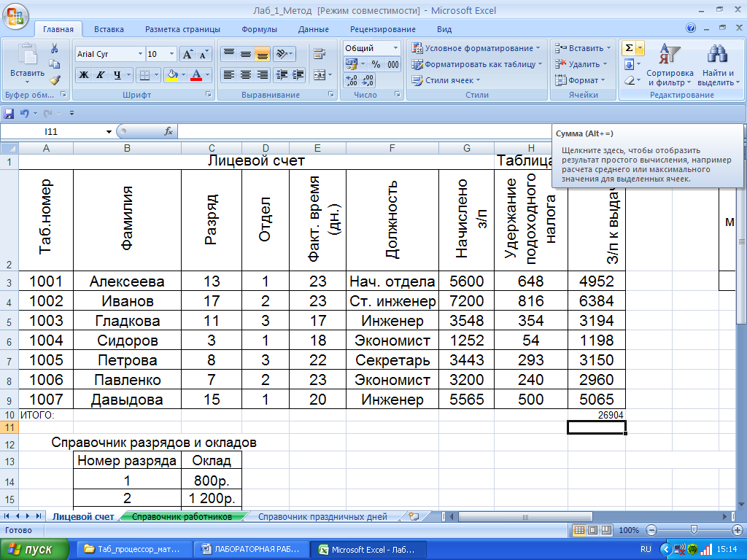Switch to Разметка страницы tab
The width and height of the screenshot is (747, 560).
click(182, 29)
